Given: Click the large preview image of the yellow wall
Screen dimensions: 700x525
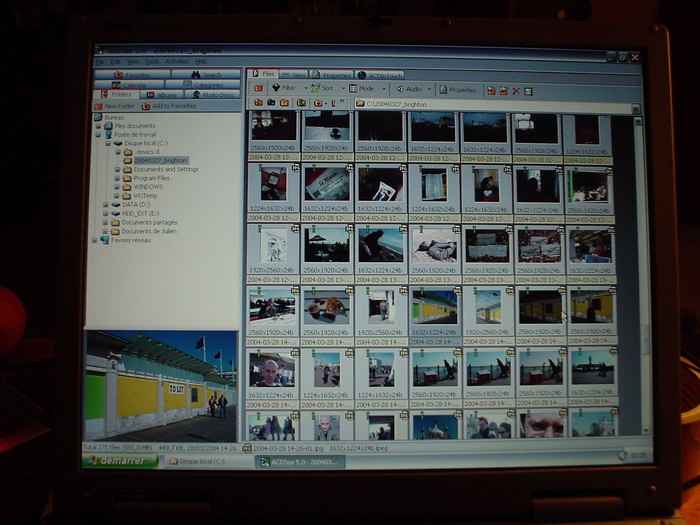Looking at the screenshot, I should pyautogui.click(x=161, y=386).
